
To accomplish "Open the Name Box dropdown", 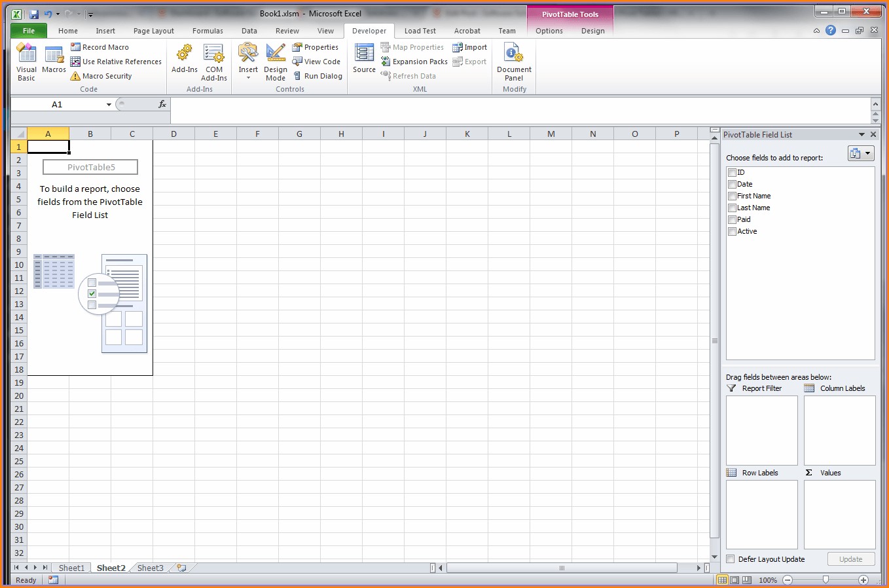I will coord(109,104).
